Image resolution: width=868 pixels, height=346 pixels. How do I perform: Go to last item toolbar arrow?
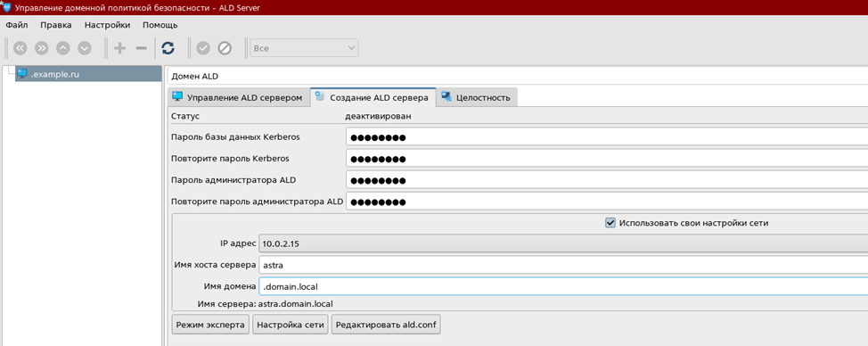(x=42, y=48)
